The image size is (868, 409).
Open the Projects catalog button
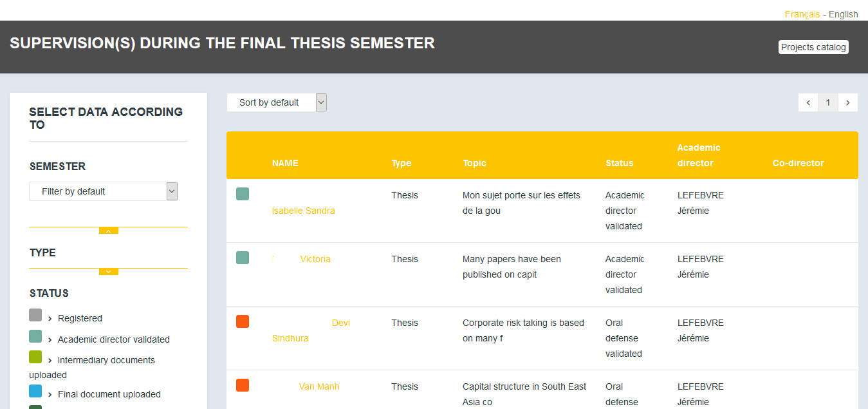[x=813, y=47]
